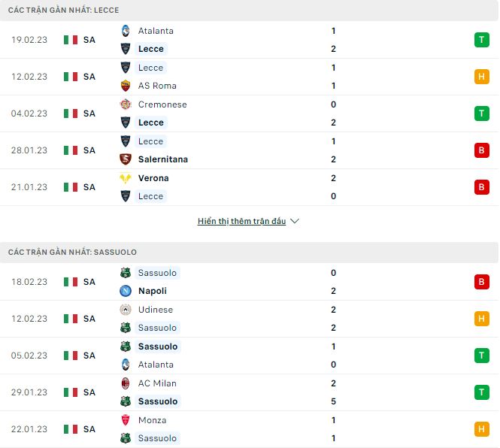
Task: Click the Verona team crest
Action: (x=126, y=178)
